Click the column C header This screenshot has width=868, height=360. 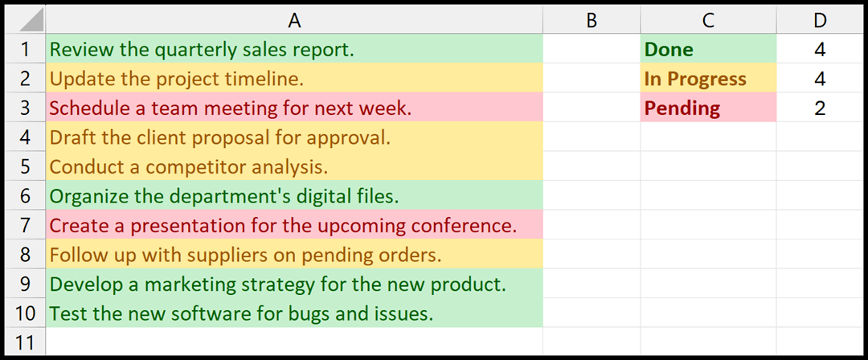click(708, 20)
